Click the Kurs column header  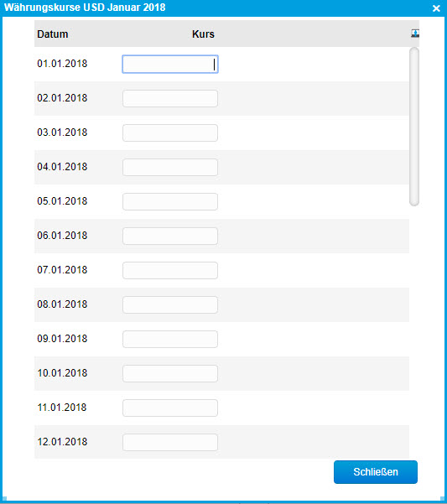(203, 34)
